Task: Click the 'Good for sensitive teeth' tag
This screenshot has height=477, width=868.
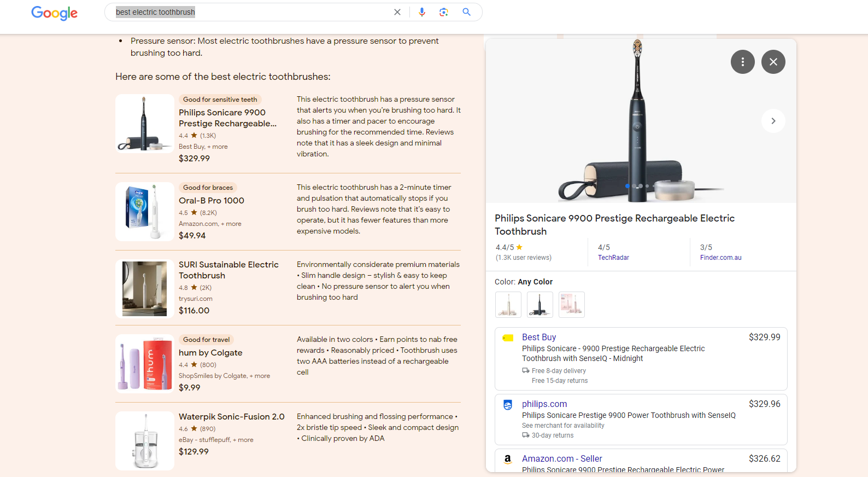Action: tap(220, 100)
